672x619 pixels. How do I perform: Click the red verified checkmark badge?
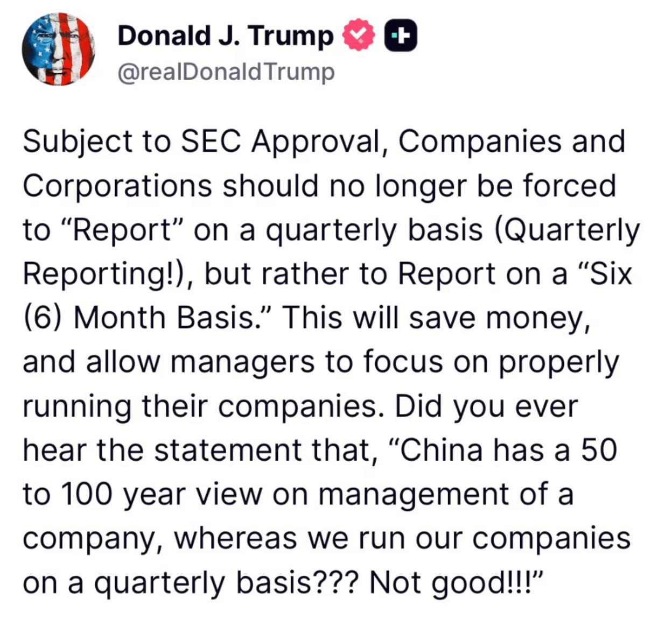point(359,35)
